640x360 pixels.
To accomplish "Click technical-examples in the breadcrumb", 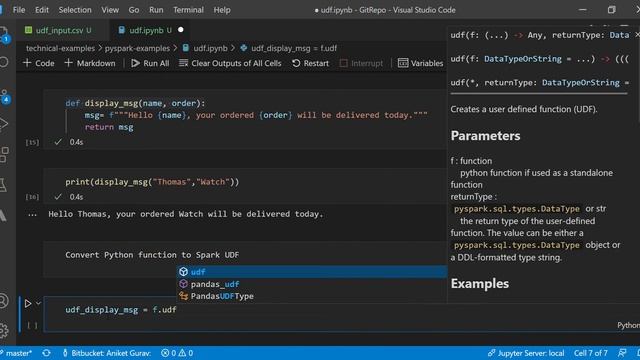I will 60,48.
